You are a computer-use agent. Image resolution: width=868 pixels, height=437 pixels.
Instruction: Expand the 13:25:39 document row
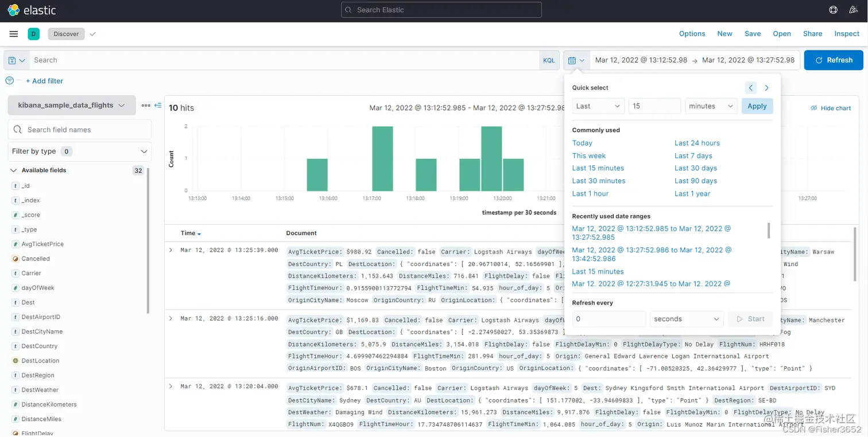(x=170, y=250)
